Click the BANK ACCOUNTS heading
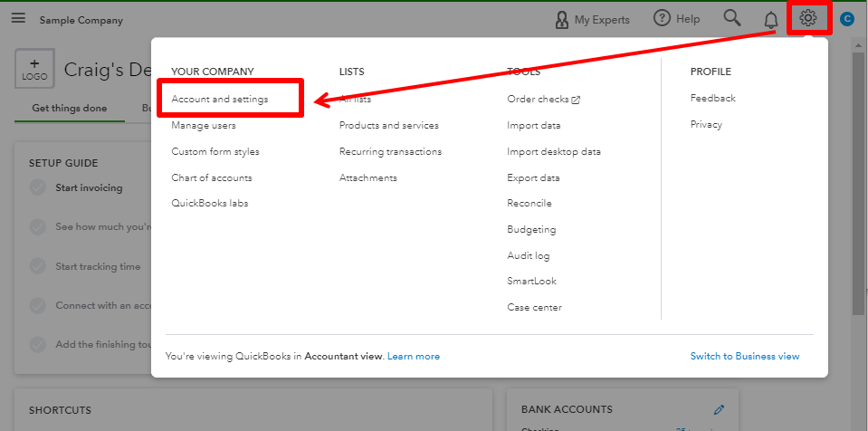Viewport: 868px width, 431px height. point(567,409)
